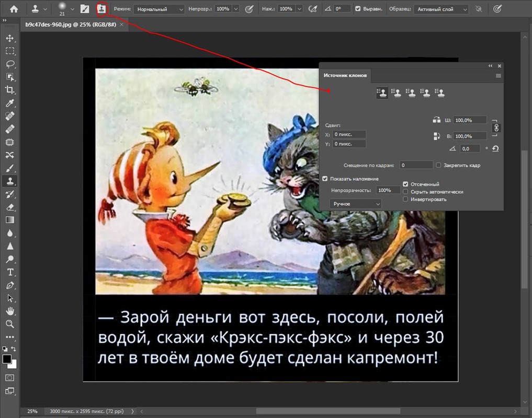The image size is (532, 418).
Task: Flip the clone source vertically
Action: (437, 136)
